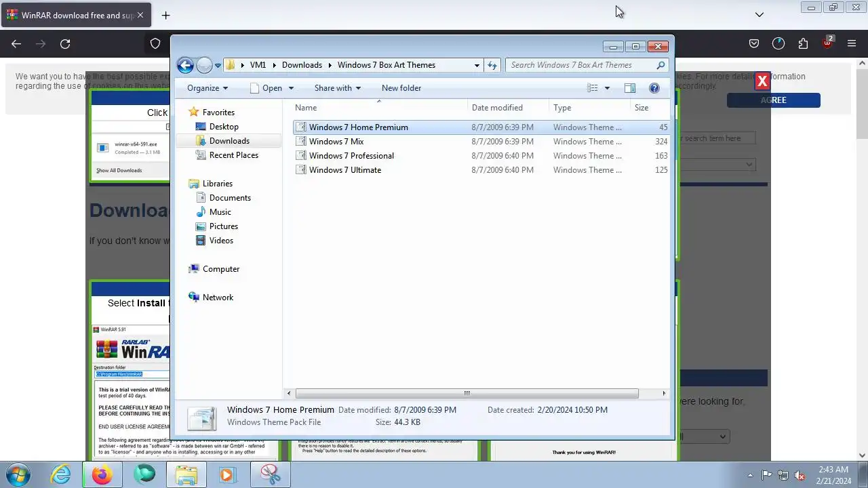The width and height of the screenshot is (868, 488).
Task: Open the Firefox hamburger menu
Action: [852, 44]
